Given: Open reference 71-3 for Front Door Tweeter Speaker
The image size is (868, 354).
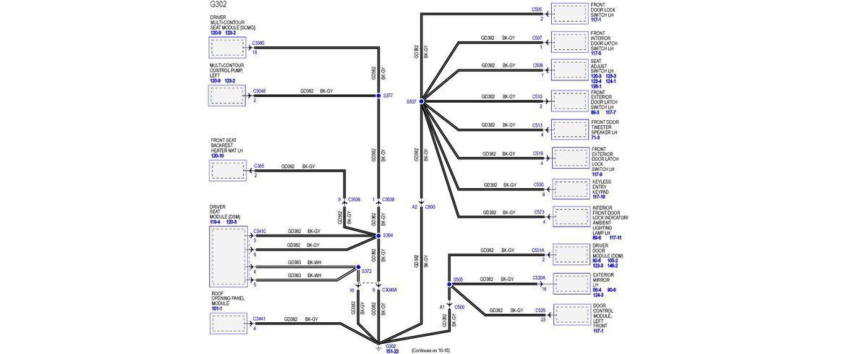Looking at the screenshot, I should (595, 138).
